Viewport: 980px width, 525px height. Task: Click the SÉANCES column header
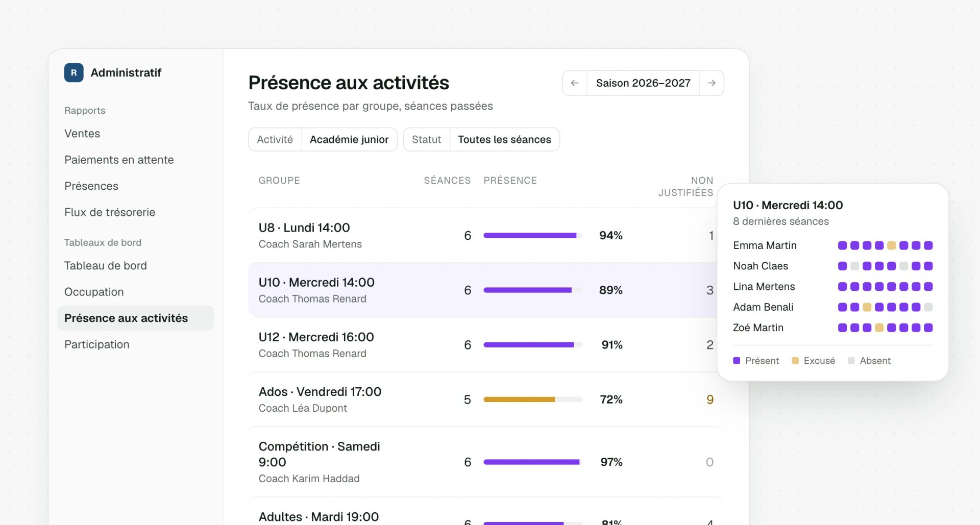click(447, 181)
